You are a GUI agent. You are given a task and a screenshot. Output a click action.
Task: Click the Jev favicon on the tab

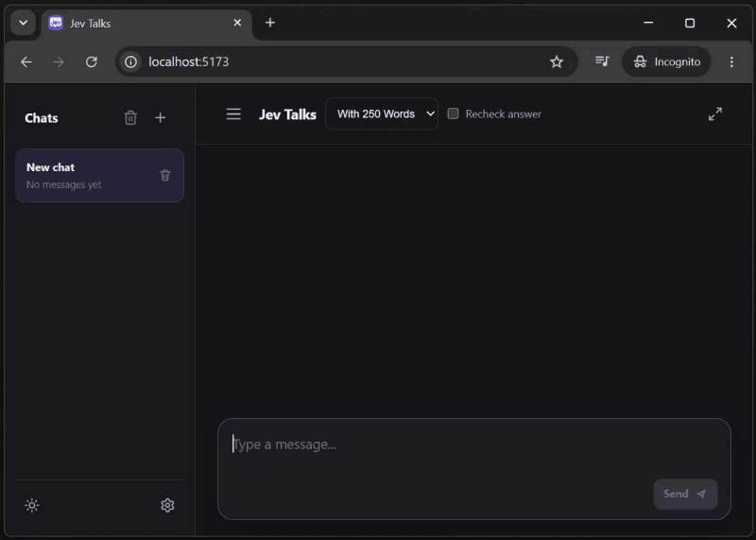click(x=56, y=23)
